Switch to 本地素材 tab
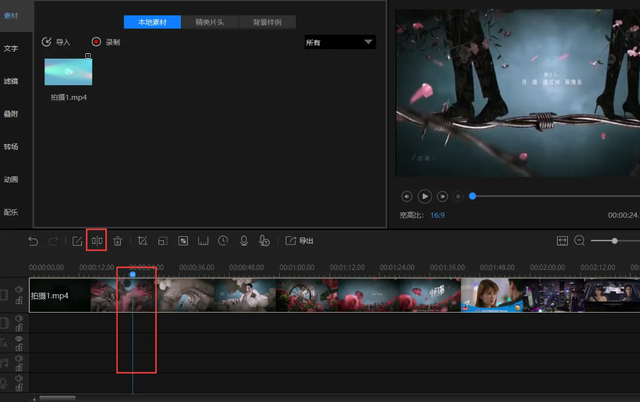The width and height of the screenshot is (640, 402). 152,22
